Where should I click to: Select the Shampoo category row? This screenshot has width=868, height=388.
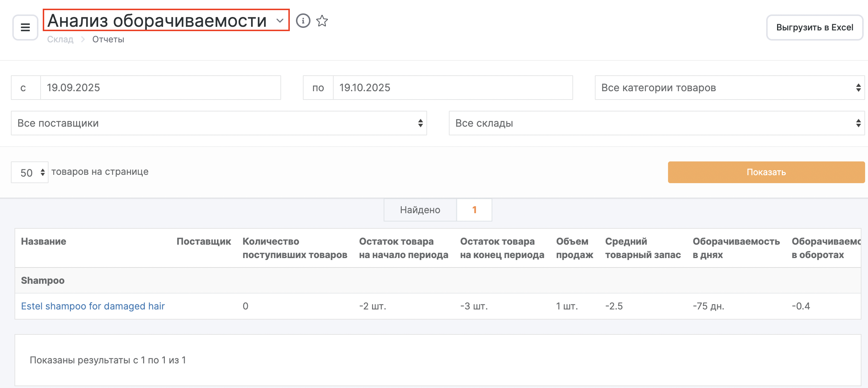click(x=43, y=281)
